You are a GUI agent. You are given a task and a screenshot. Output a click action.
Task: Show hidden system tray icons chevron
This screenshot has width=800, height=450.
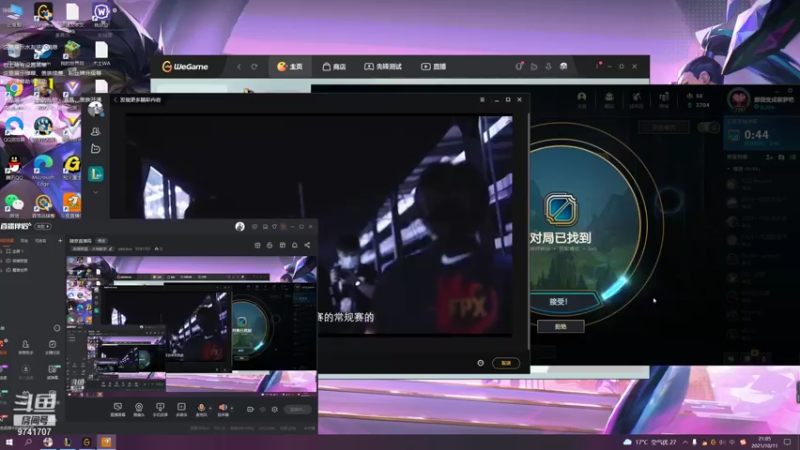pyautogui.click(x=685, y=442)
